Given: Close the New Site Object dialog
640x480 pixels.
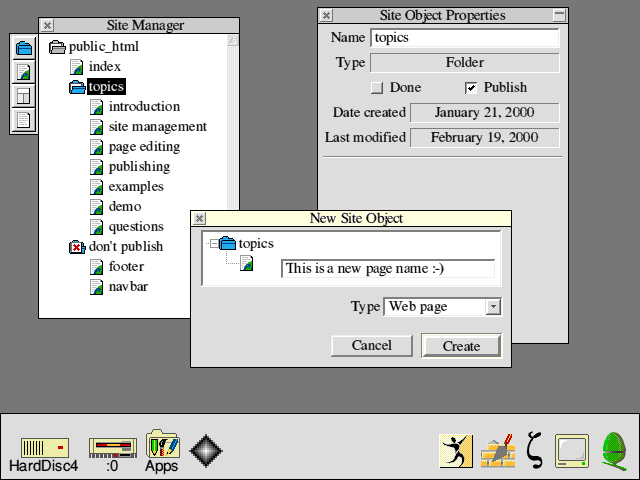Looking at the screenshot, I should tap(199, 218).
